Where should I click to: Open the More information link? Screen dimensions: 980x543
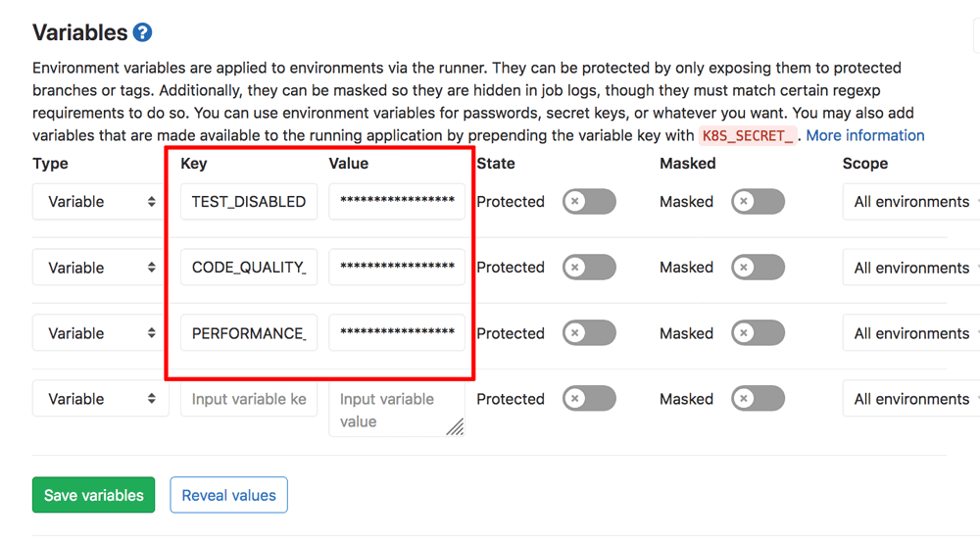pos(865,135)
